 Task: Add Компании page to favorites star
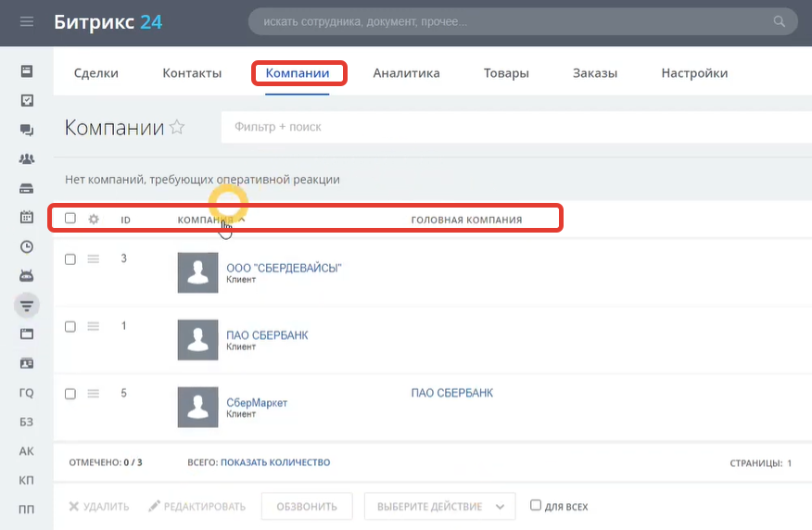pyautogui.click(x=177, y=127)
